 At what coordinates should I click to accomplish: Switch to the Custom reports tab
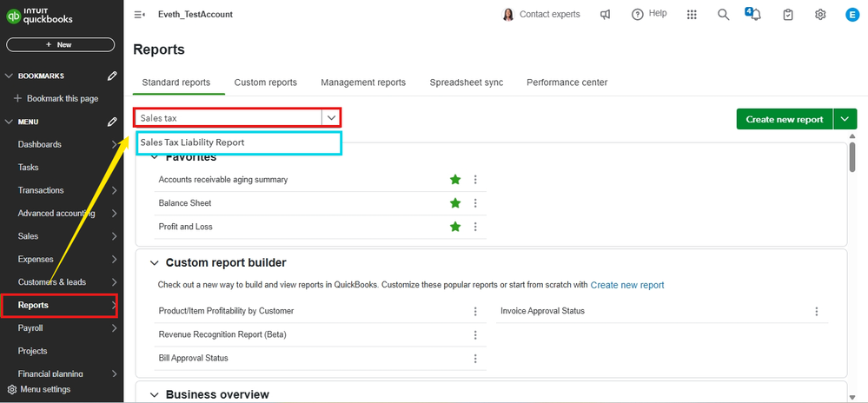265,83
